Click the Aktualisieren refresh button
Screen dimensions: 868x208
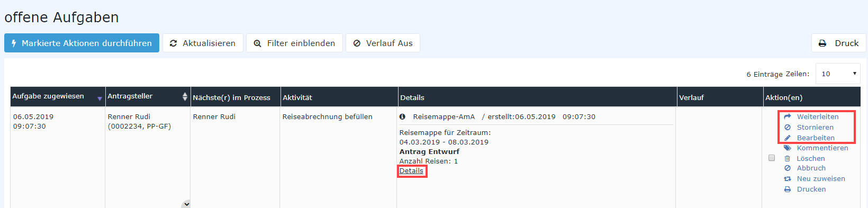tap(203, 43)
